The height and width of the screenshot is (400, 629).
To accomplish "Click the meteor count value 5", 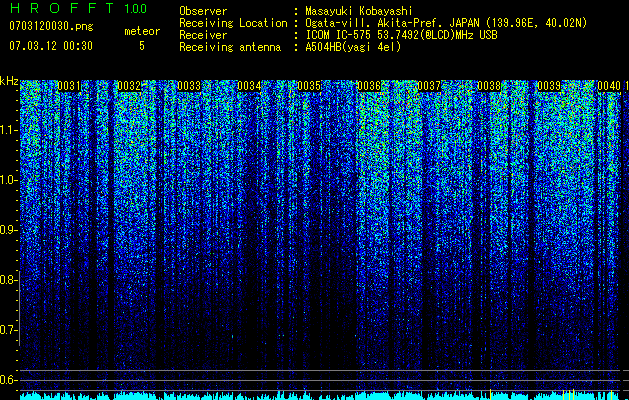I will coord(142,46).
